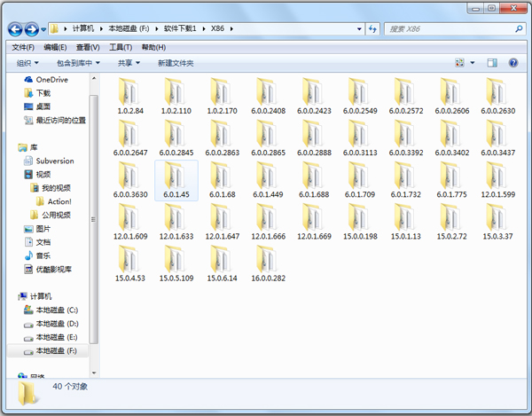Select the Subversion library in the sidebar
Screen dimensions: 532x416
[54, 161]
